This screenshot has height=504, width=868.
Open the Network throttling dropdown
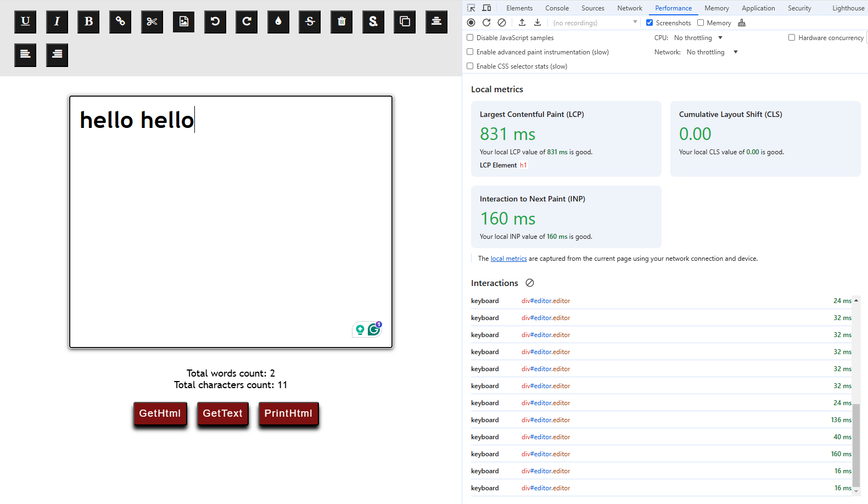(x=712, y=52)
